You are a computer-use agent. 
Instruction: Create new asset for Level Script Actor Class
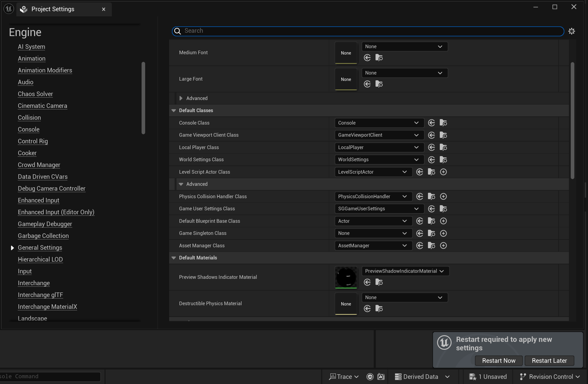point(443,172)
